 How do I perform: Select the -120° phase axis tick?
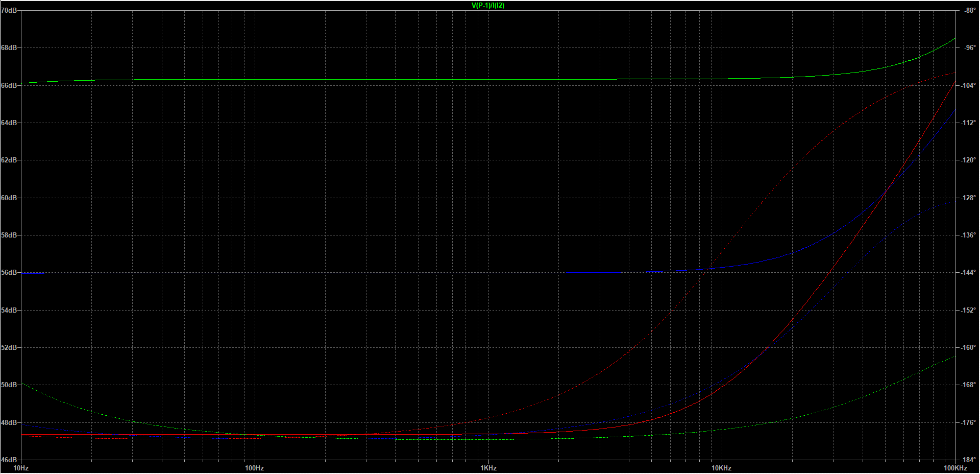pos(968,160)
